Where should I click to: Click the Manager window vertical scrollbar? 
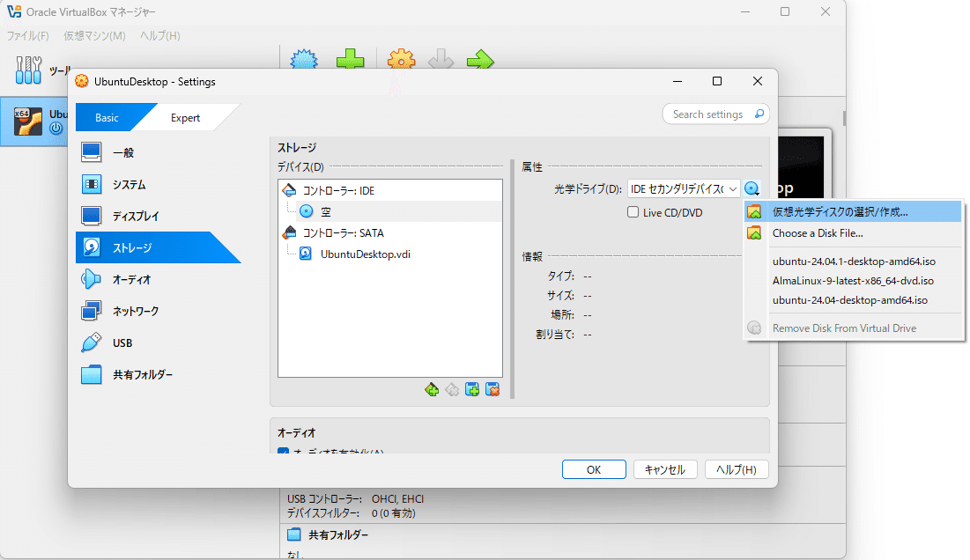[x=844, y=118]
